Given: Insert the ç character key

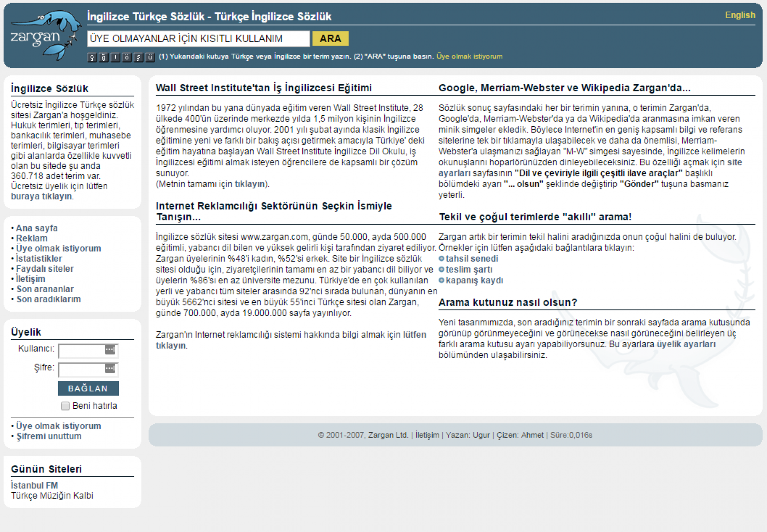Looking at the screenshot, I should pos(92,57).
